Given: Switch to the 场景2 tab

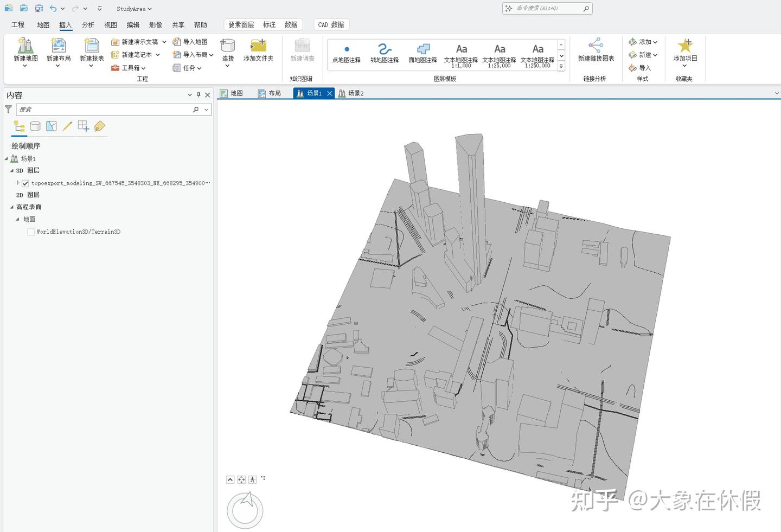Looking at the screenshot, I should [355, 93].
